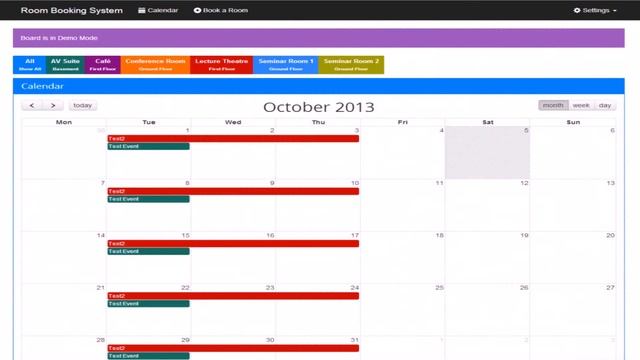Open the Room Booking System home link
640x360 pixels.
(x=71, y=10)
